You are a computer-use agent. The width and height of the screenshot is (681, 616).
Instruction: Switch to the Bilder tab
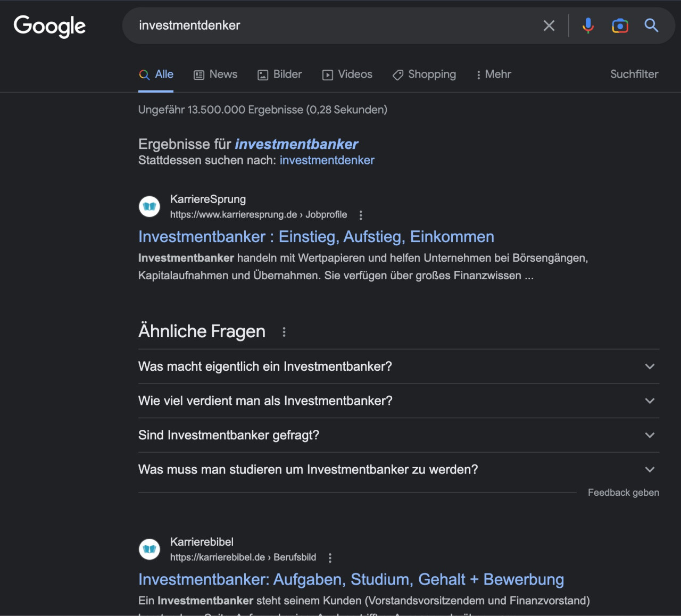tap(280, 74)
